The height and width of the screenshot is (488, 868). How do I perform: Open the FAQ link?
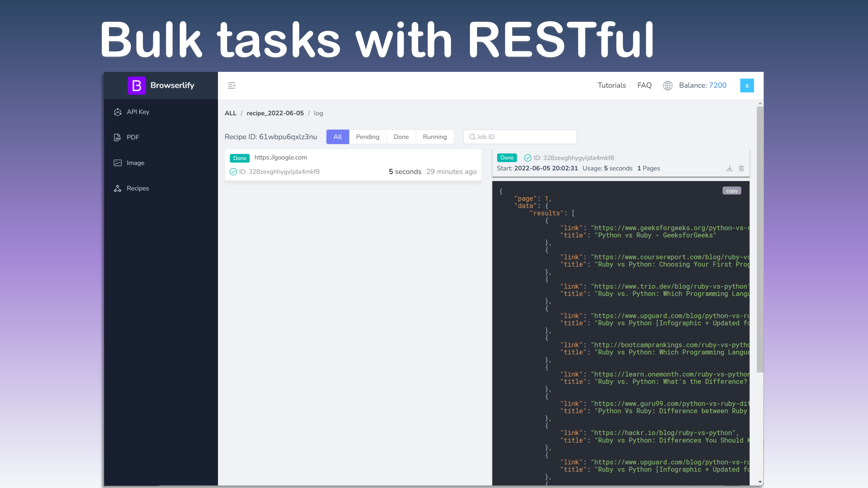pyautogui.click(x=644, y=85)
